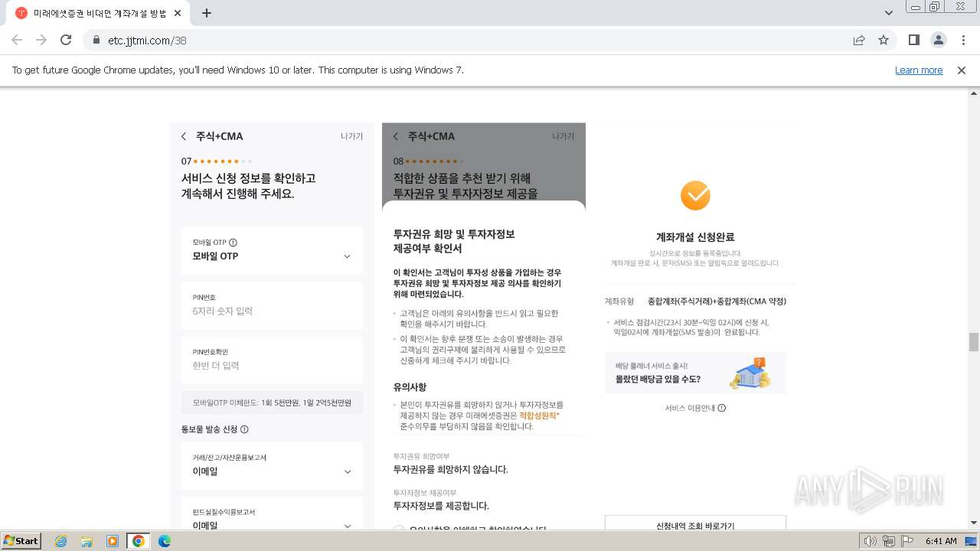Click the 통보물 발송 신청 info icon
980x551 pixels.
coord(244,429)
